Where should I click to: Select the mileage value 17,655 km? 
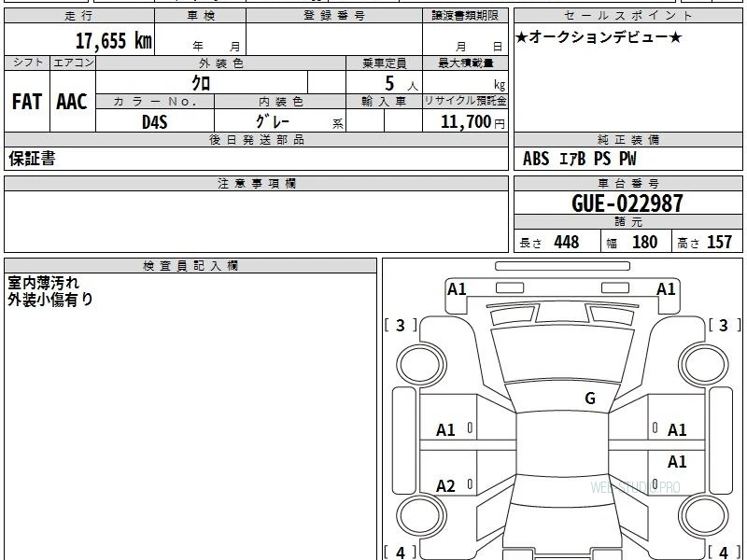click(x=114, y=40)
